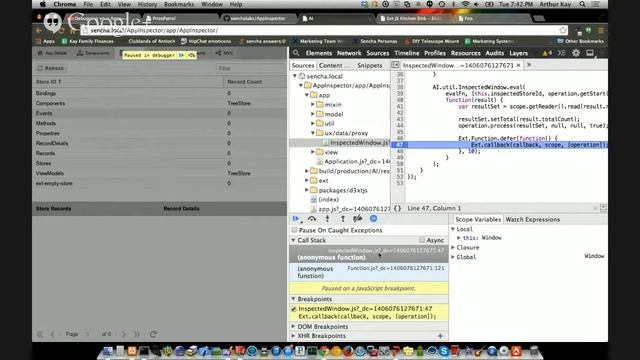Screen dimensions: 640x360
Task: Expand DOM Breakpoints section
Action: pyautogui.click(x=293, y=327)
